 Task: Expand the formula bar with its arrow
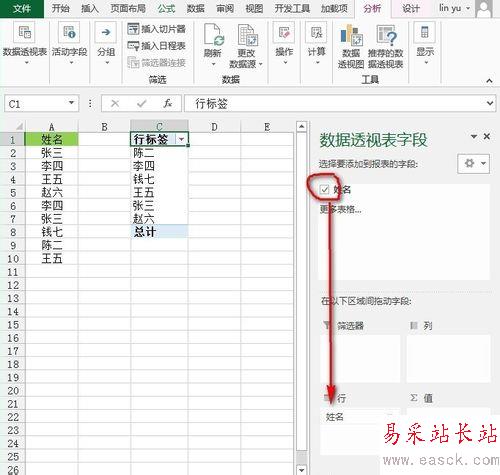[x=490, y=103]
